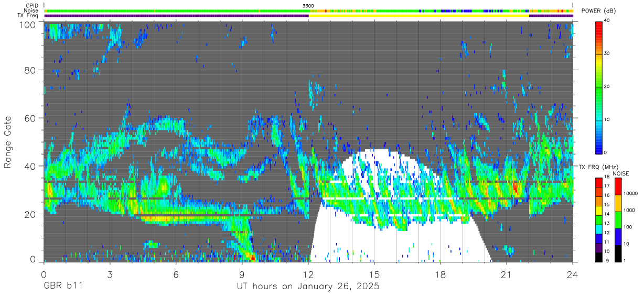Click the purple segment of TX Freq bar
644x297 pixels.
click(176, 16)
